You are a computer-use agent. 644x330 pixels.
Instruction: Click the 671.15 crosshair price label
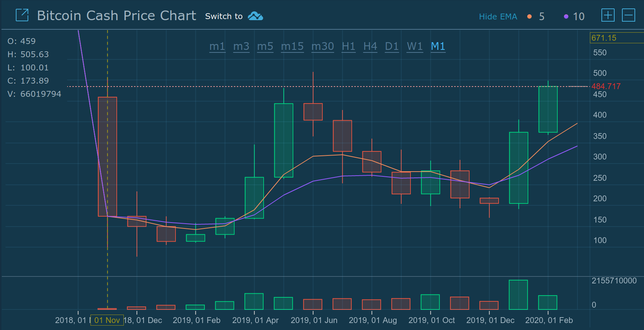coord(617,38)
